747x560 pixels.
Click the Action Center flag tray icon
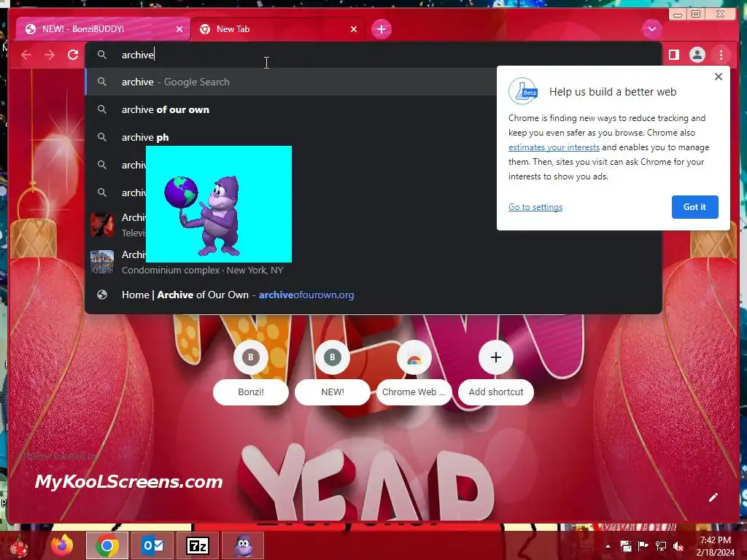(643, 546)
